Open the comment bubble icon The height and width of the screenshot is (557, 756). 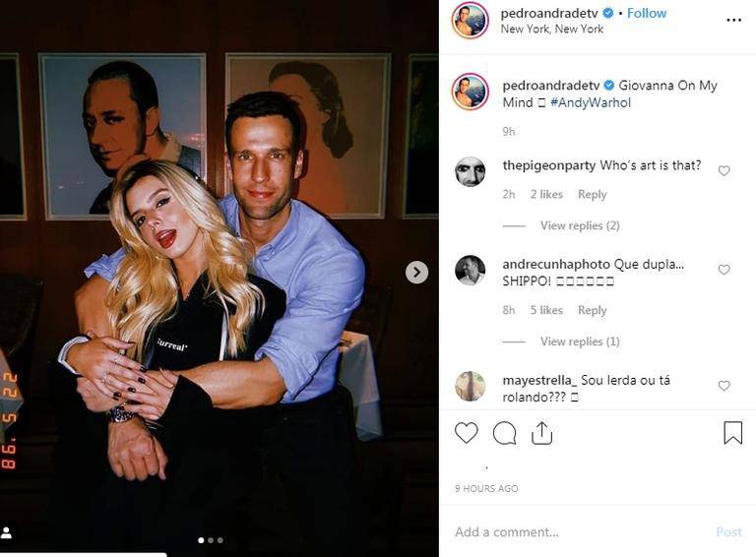[504, 433]
